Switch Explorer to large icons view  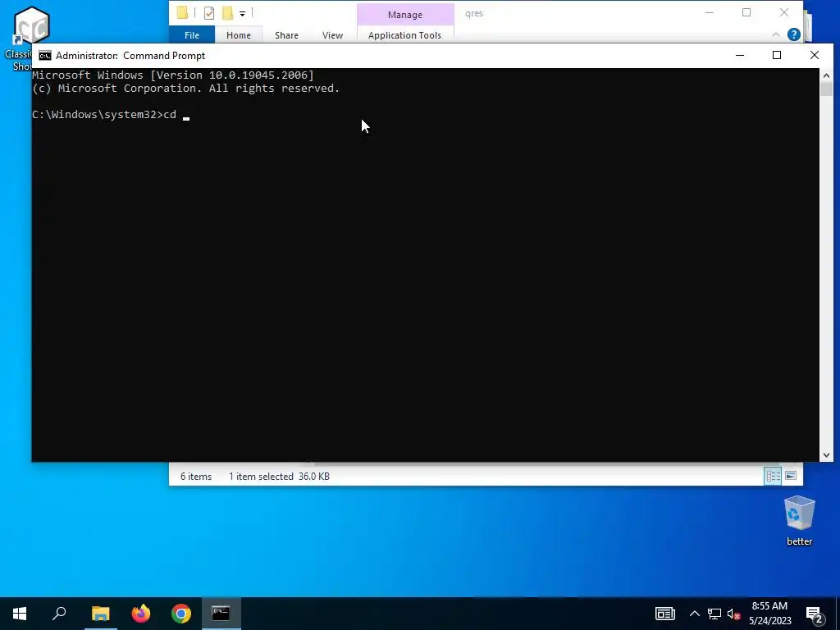tap(791, 476)
